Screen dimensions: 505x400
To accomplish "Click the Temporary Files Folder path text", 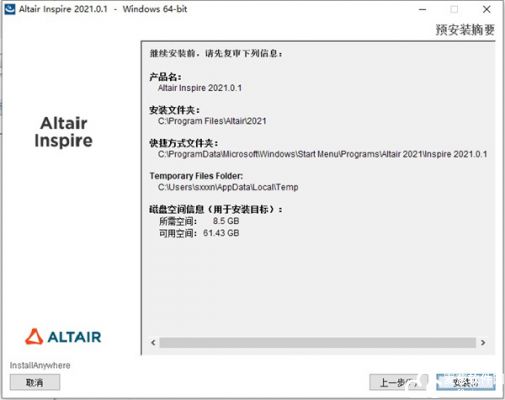I will point(228,187).
